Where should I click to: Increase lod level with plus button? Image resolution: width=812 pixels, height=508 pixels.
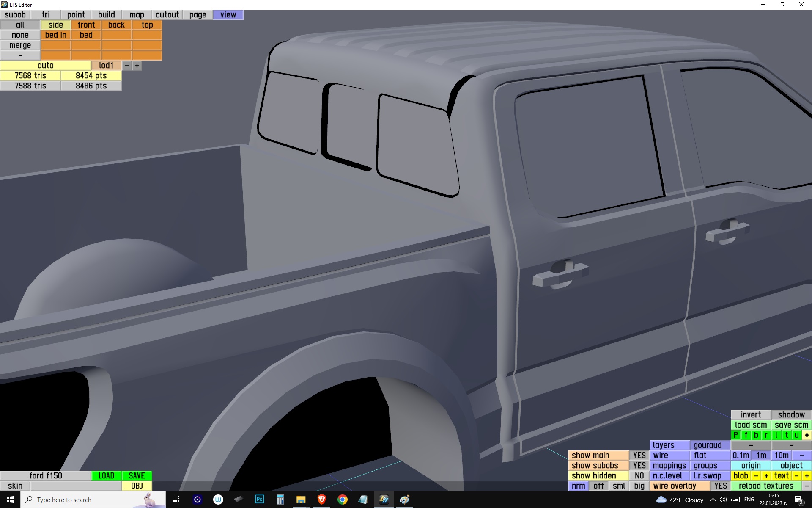tap(137, 66)
